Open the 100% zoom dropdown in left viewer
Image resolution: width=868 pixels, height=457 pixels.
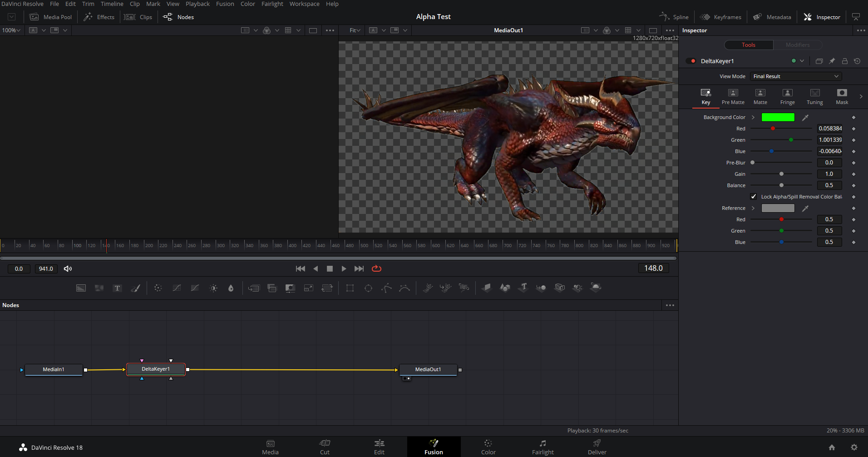[11, 30]
